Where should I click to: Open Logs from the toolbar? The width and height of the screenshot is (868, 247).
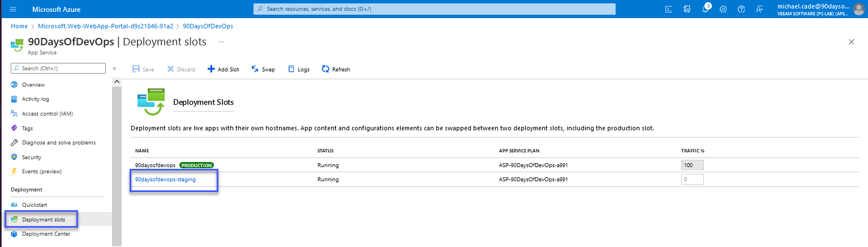point(299,69)
